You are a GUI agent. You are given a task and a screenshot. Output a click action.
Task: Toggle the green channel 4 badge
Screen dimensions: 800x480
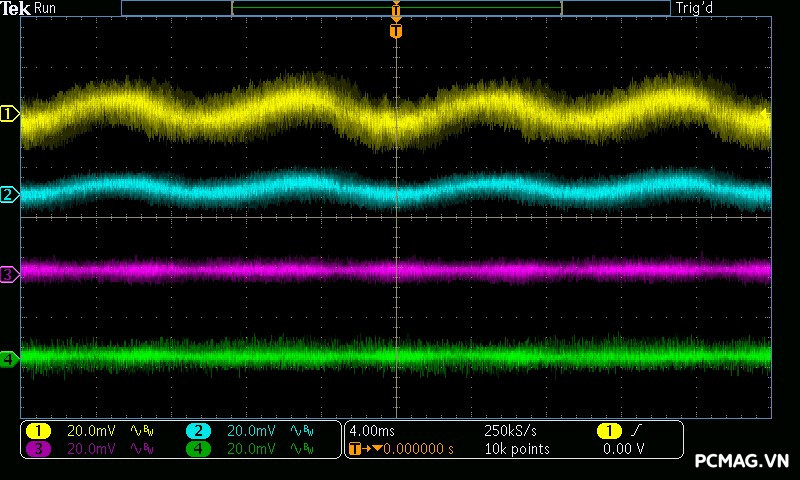coord(198,449)
